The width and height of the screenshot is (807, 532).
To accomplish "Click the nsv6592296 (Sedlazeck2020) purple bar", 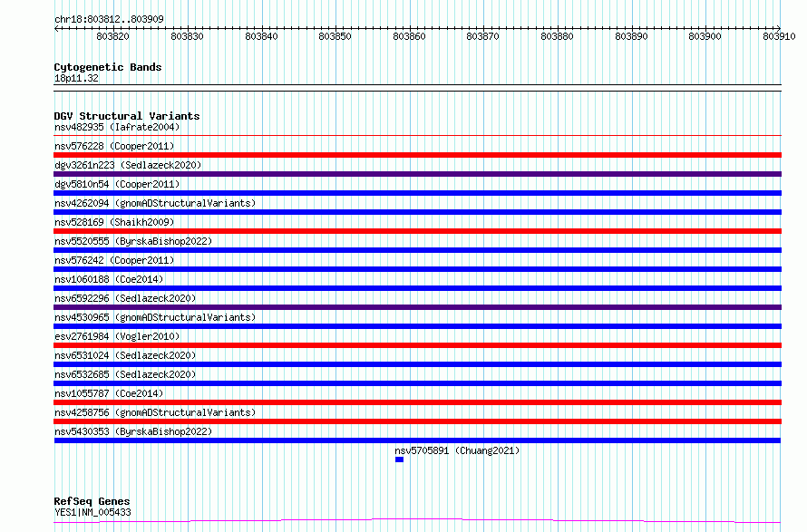I will tap(417, 307).
